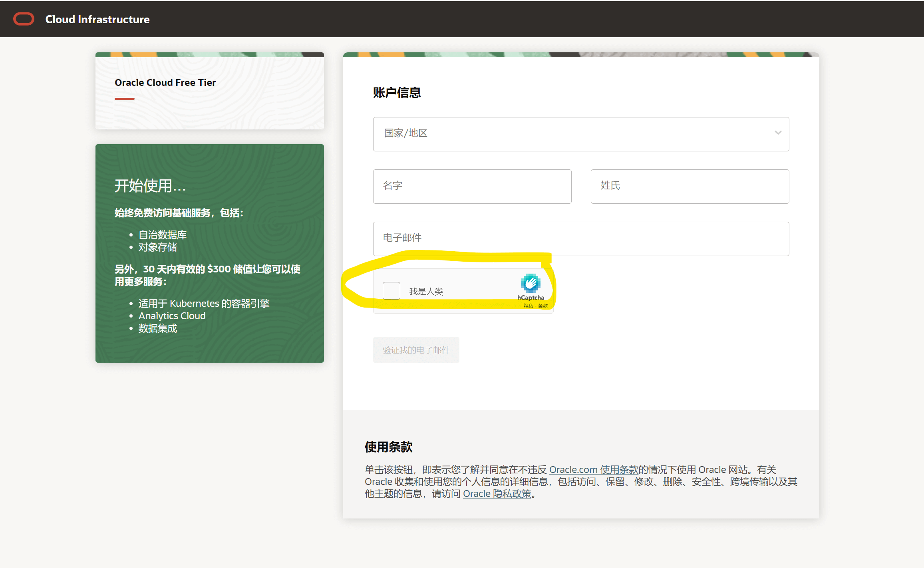Click the 适用于 Kubernetes 的容器引擎 item
Viewport: 924px width, 568px height.
point(204,304)
